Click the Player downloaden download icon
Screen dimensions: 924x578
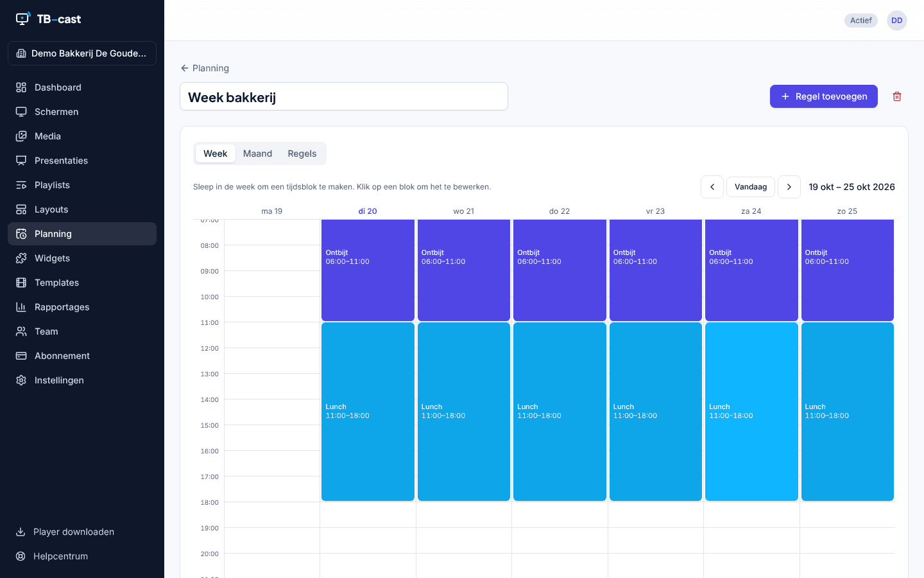(x=21, y=532)
